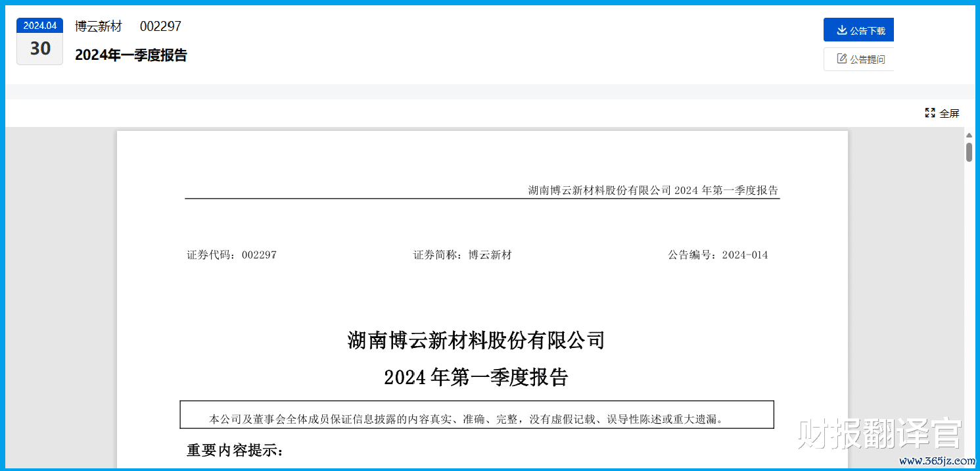Click the document title 湖南博云新材料股份有限公司
Image resolution: width=980 pixels, height=471 pixels.
[476, 341]
